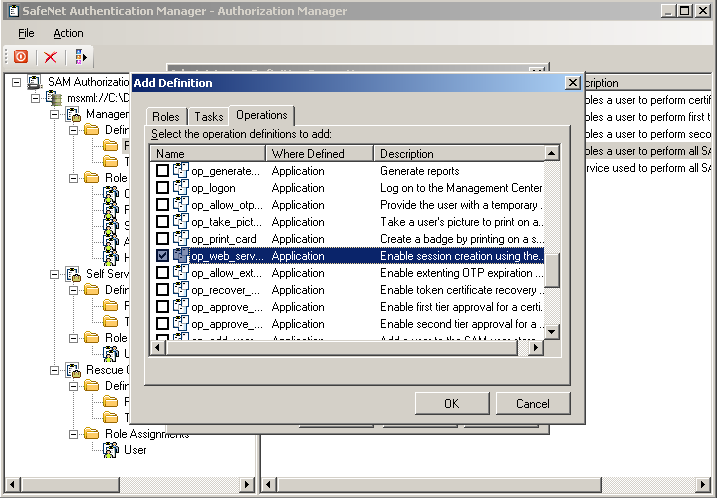The width and height of the screenshot is (717, 498).
Task: Click the red X delete toolbar icon
Action: click(x=50, y=57)
